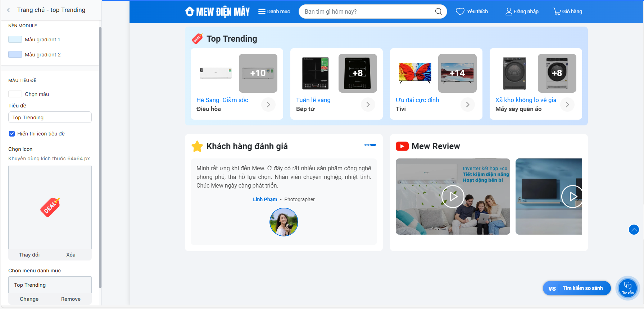
Task: Click the Tiêu đề text field
Action: tap(50, 117)
